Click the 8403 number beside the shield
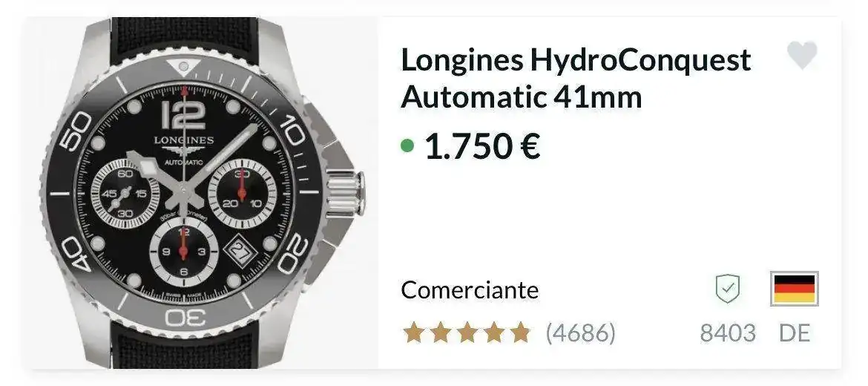This screenshot has height=386, width=868. coord(727,333)
